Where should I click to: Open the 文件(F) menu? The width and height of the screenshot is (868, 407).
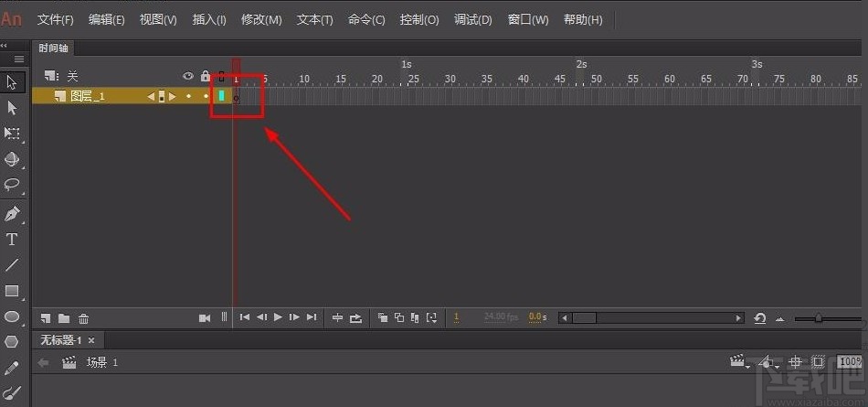coord(56,20)
